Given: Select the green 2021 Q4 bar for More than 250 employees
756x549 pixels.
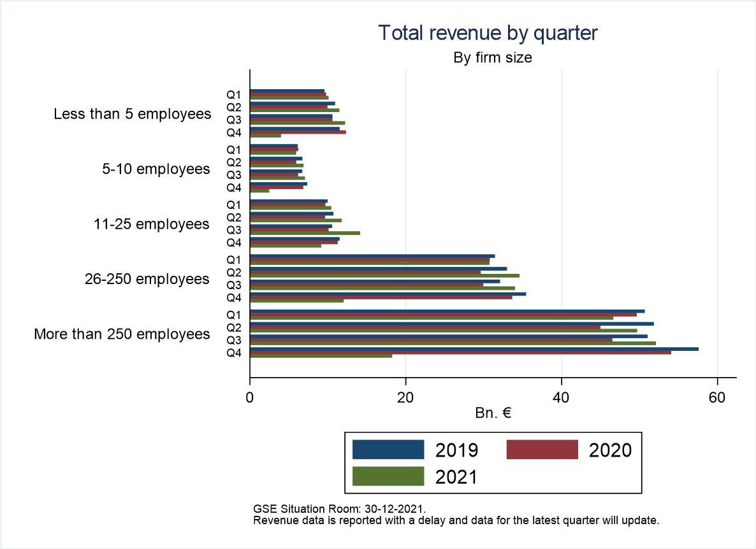Looking at the screenshot, I should [321, 355].
